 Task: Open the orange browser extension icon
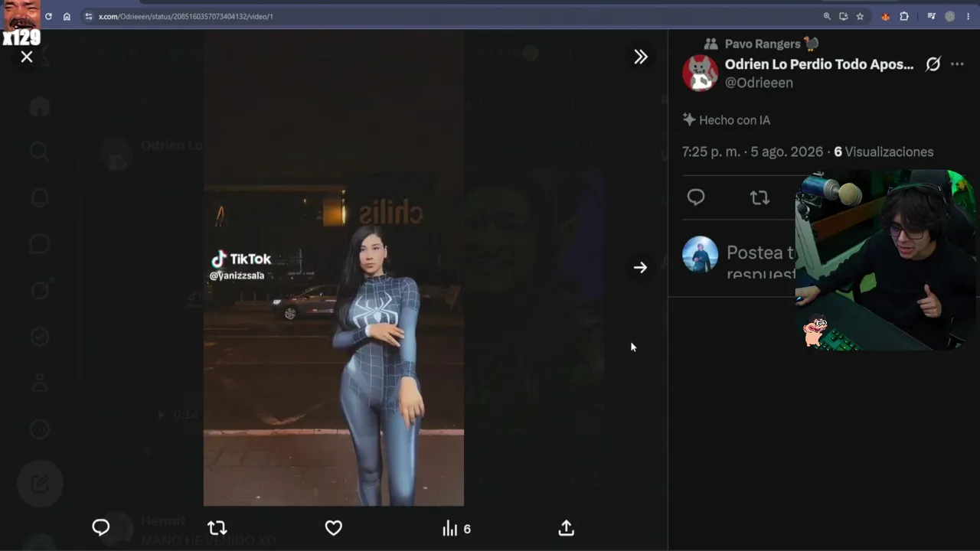(886, 16)
